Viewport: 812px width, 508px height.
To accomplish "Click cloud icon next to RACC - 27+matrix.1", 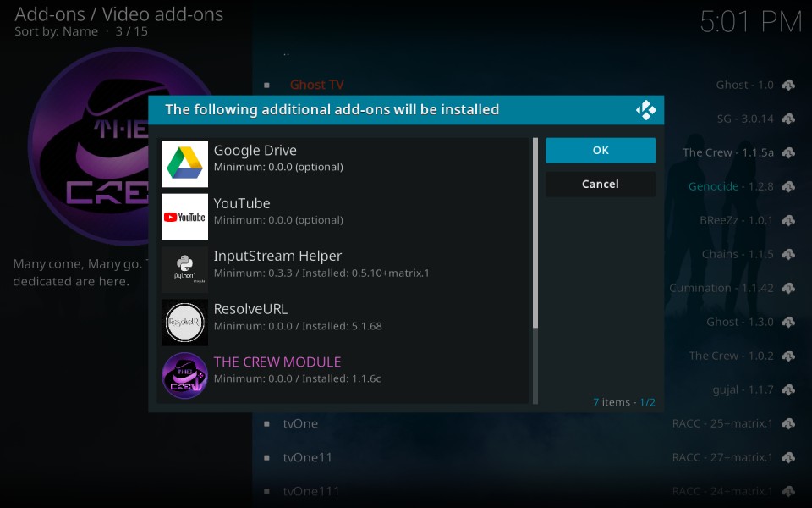I will click(788, 457).
